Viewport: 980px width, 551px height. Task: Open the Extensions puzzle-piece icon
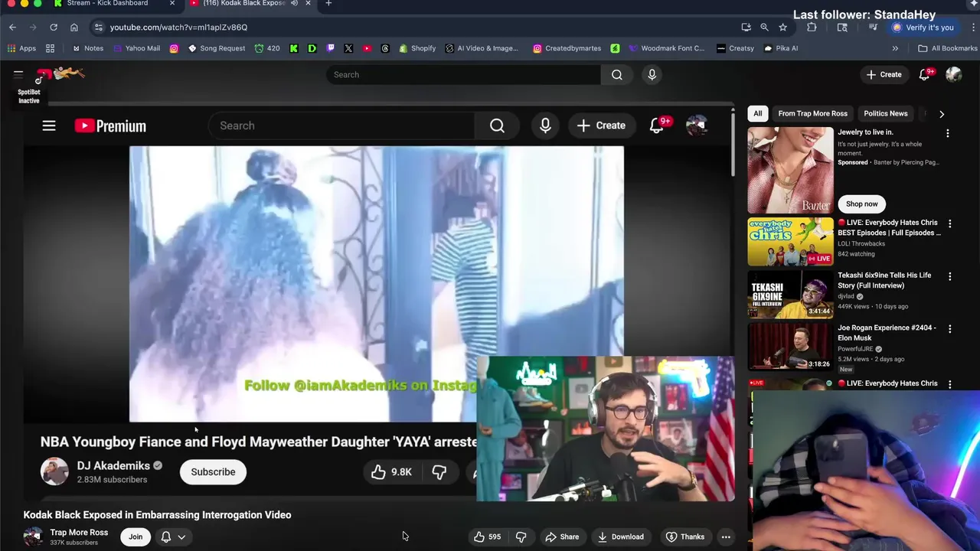[x=812, y=27]
